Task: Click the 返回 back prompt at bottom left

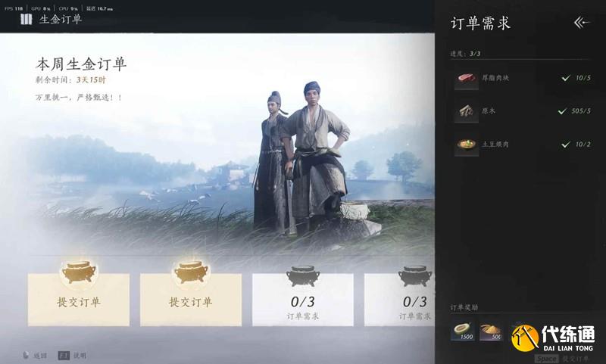Action: coord(35,356)
